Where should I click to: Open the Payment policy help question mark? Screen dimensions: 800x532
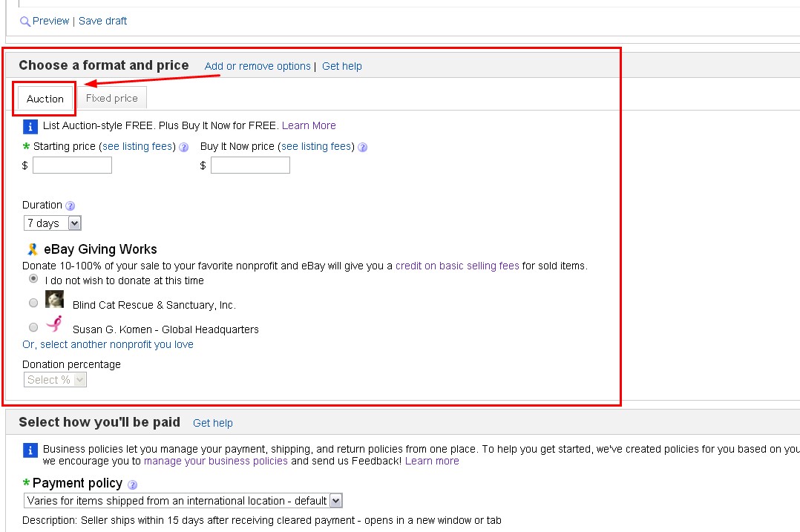132,485
